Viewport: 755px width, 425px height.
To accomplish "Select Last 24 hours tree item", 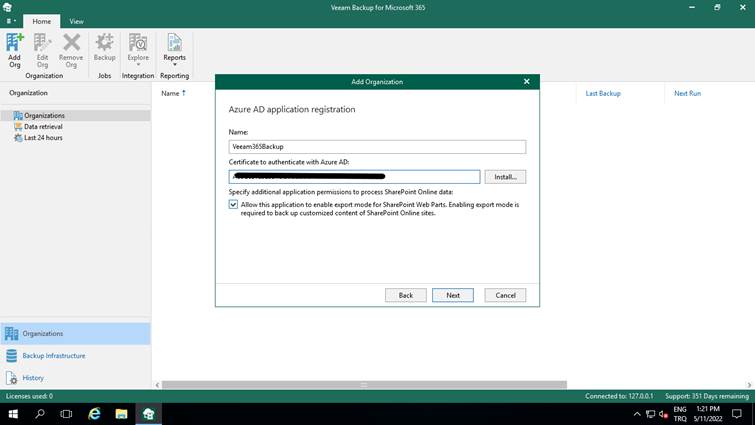I will [x=43, y=138].
